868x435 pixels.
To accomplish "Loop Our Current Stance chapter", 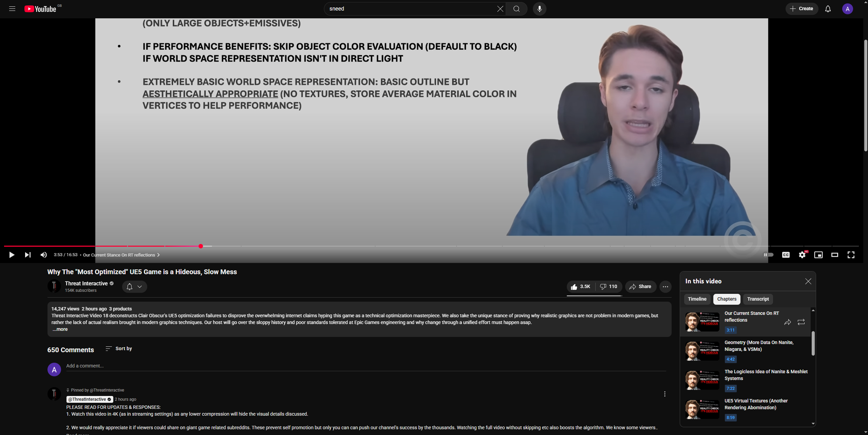I will (x=801, y=322).
